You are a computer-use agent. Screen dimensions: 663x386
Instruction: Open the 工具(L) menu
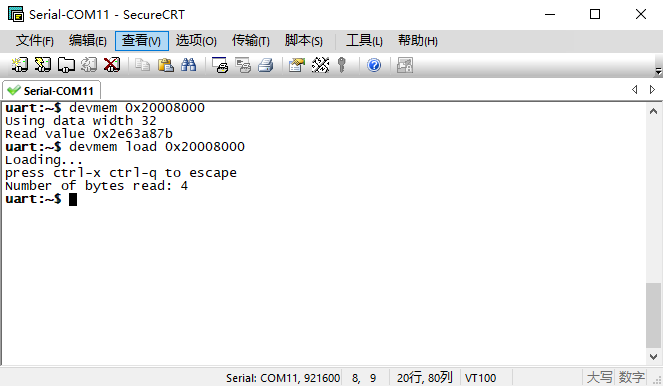tap(364, 41)
